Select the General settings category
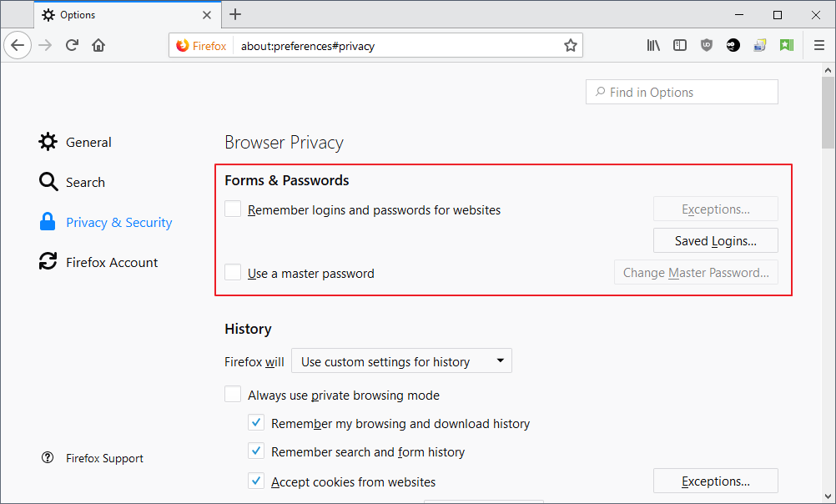The image size is (836, 504). point(75,142)
